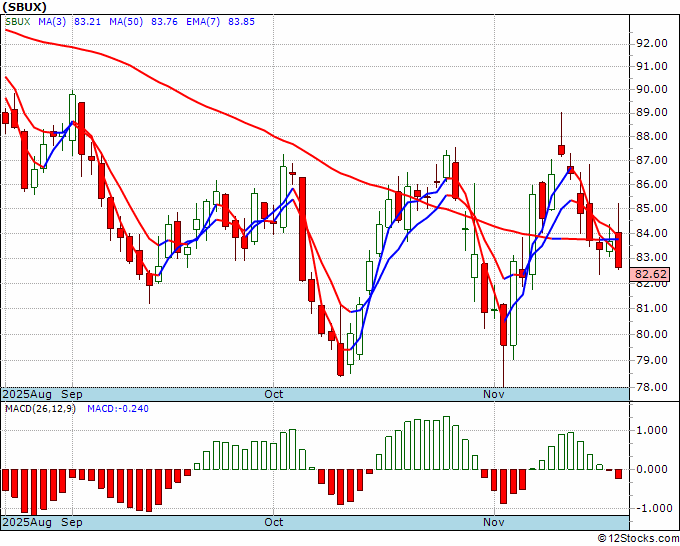
Task: Click the MA(50) value 83.76
Action: [164, 22]
